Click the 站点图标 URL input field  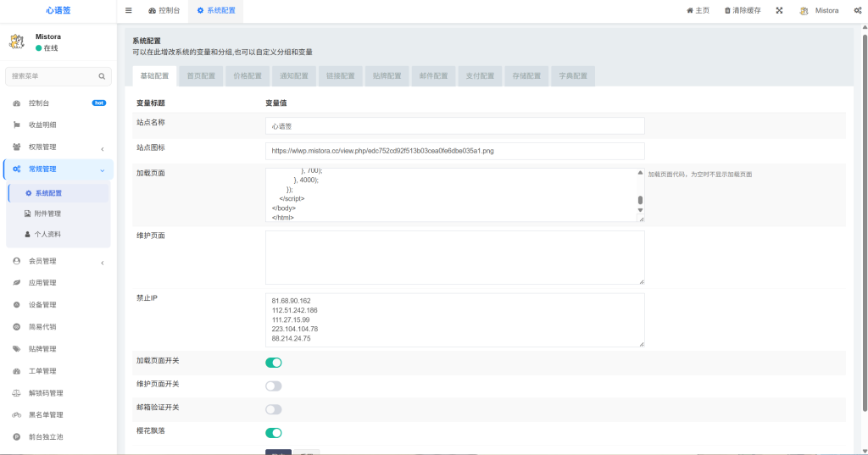coord(455,151)
